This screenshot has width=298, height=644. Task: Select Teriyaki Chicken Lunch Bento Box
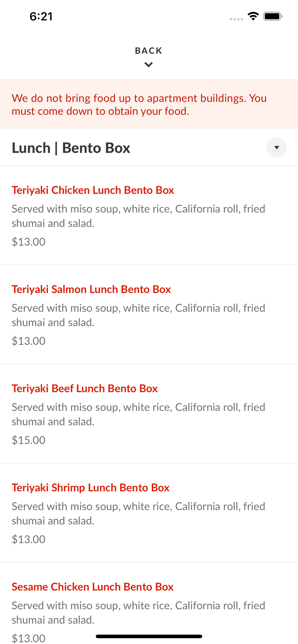[x=93, y=190]
